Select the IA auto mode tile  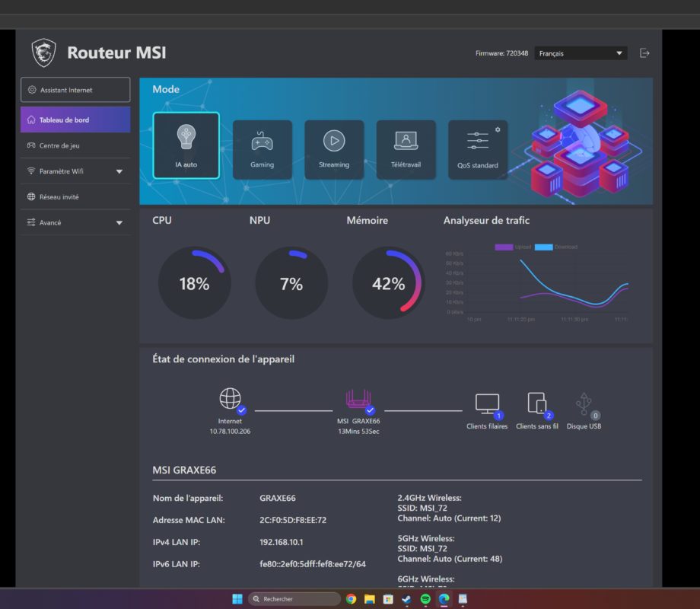(x=186, y=145)
